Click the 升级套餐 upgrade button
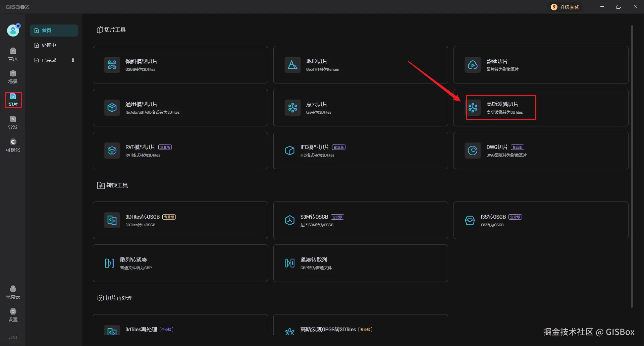 (x=565, y=7)
